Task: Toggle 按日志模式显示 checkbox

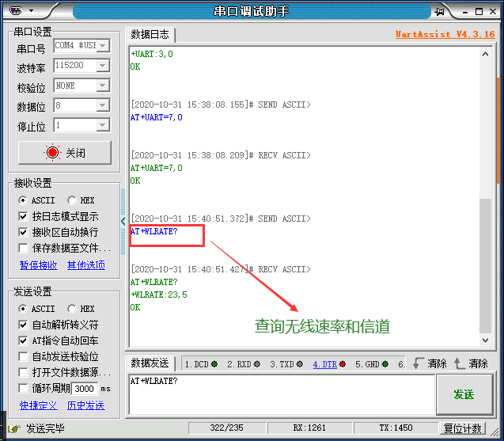Action: pos(23,216)
